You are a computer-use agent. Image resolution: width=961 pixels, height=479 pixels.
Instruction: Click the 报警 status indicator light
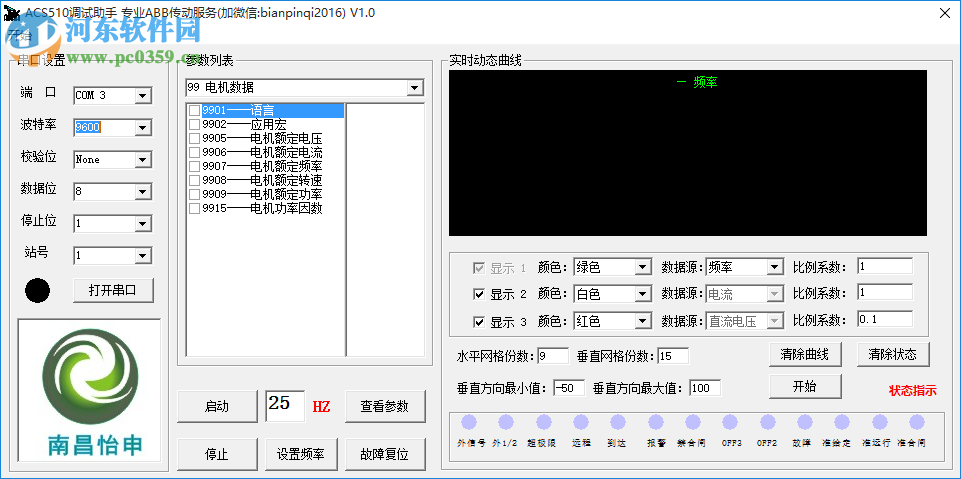pyautogui.click(x=656, y=422)
